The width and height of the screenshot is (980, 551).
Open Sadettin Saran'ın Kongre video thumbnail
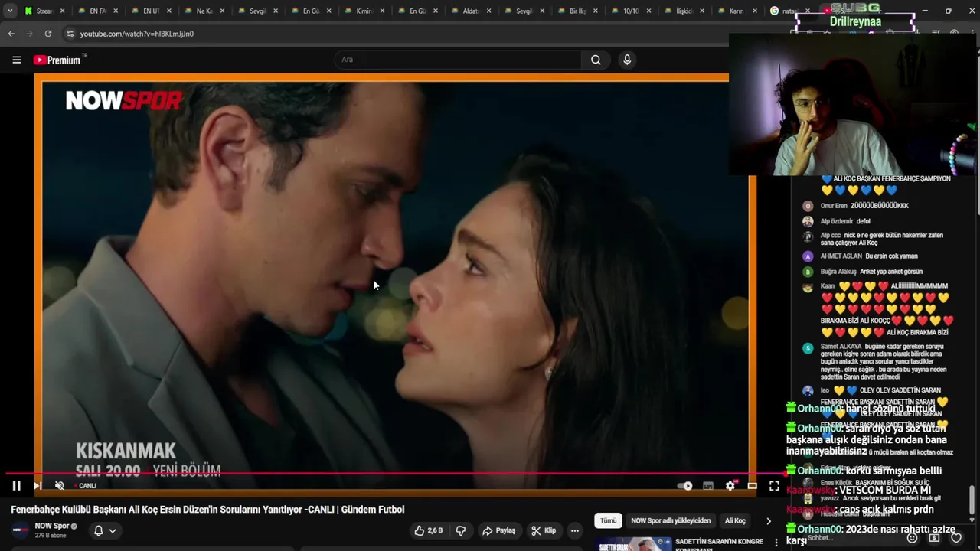point(633,544)
